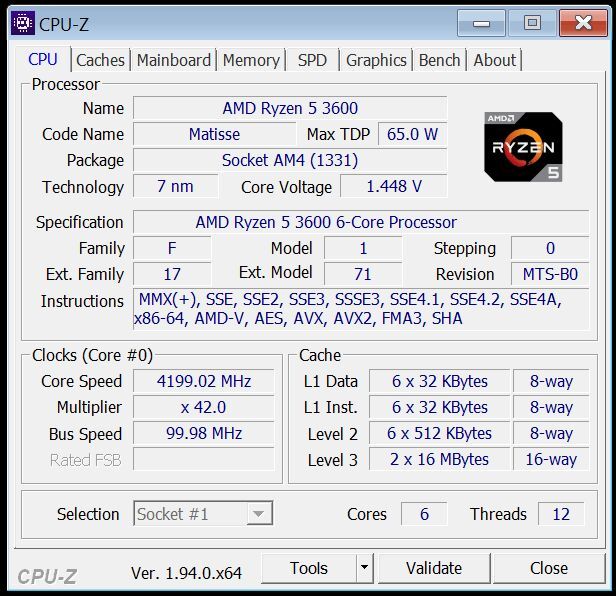Expand the Tools dropdown arrow

[x=365, y=568]
